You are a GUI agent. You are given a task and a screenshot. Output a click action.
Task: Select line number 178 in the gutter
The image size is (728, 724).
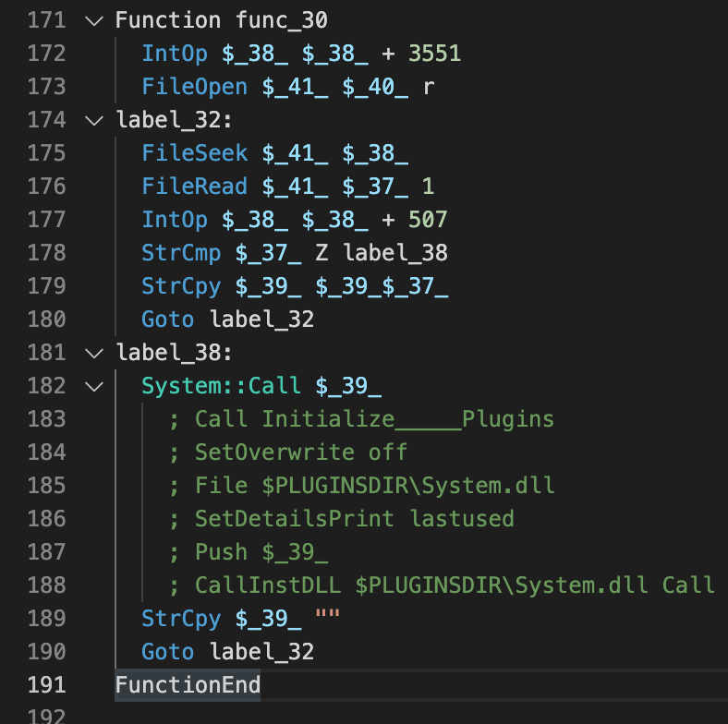pos(46,253)
